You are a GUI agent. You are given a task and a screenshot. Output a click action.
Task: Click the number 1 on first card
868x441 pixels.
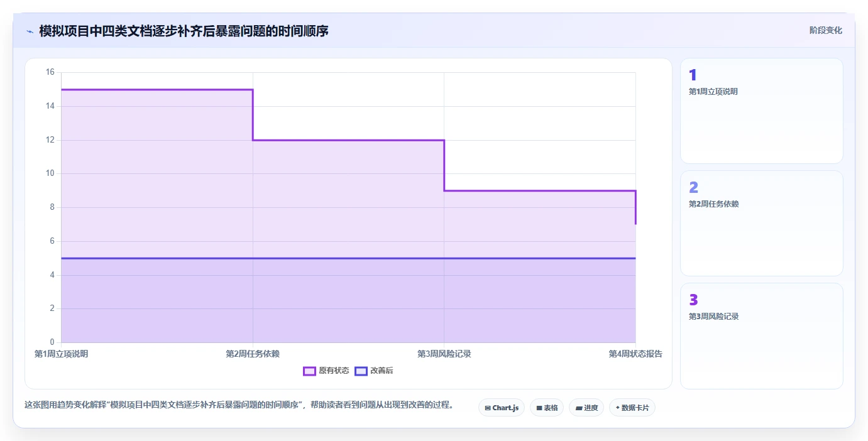(x=693, y=75)
